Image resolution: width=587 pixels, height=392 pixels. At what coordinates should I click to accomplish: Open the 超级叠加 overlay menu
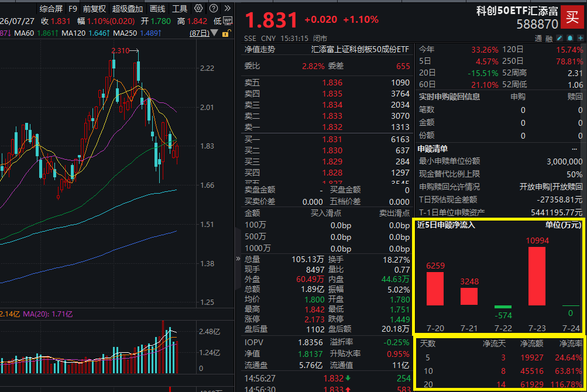tap(127, 9)
